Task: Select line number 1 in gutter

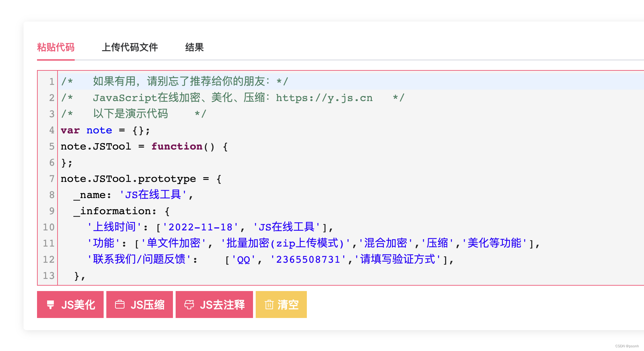Action: point(52,82)
